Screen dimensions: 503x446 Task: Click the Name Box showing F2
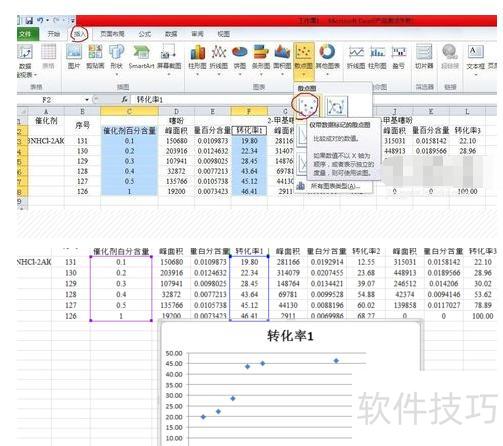point(50,100)
